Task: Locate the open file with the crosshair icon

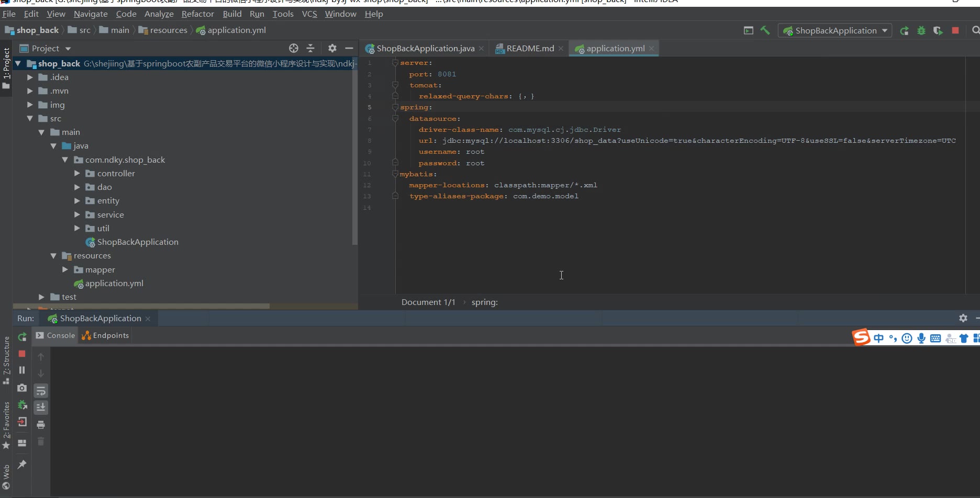Action: [x=294, y=48]
